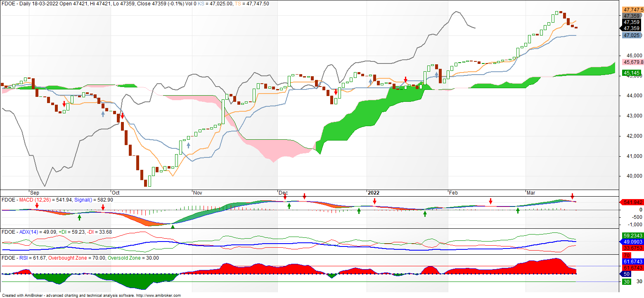Click the gray 47,359 price axis label
Screen dimensions: 644x298
pyautogui.click(x=632, y=16)
